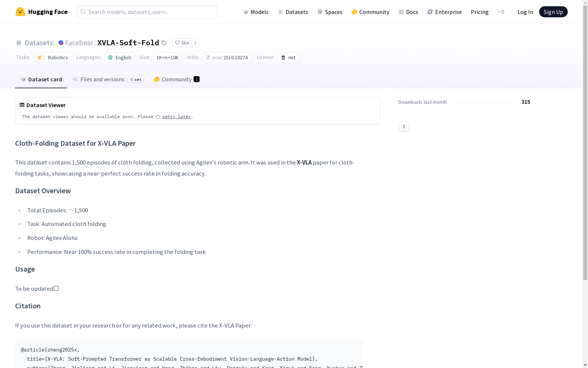Click the 'Cloth-Folding Dataset for X-VLA Paper' heading
The height and width of the screenshot is (368, 588).
pyautogui.click(x=75, y=143)
